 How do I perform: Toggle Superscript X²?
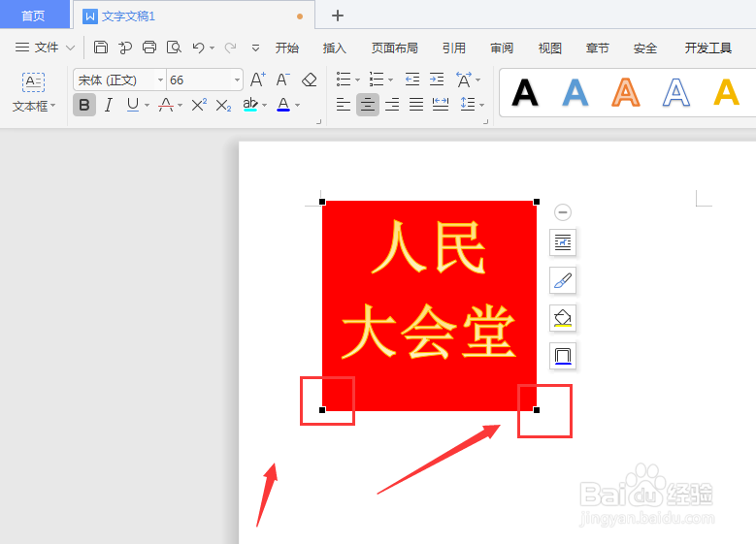199,105
